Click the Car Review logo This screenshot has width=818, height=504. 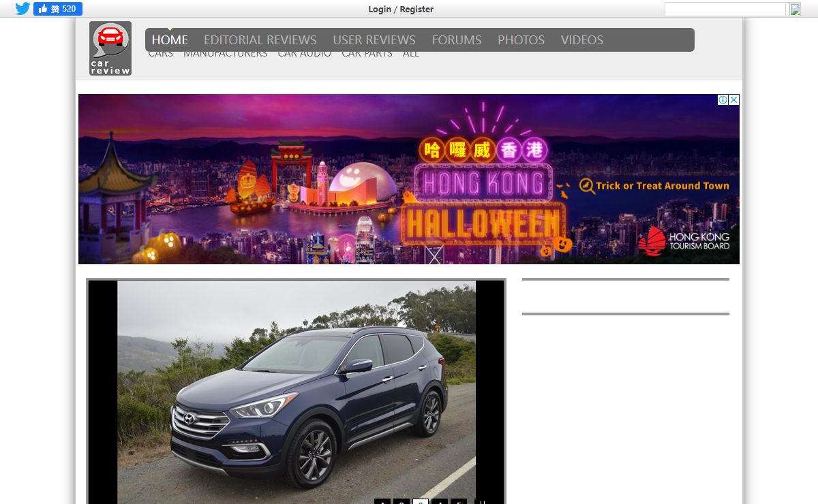tap(110, 48)
